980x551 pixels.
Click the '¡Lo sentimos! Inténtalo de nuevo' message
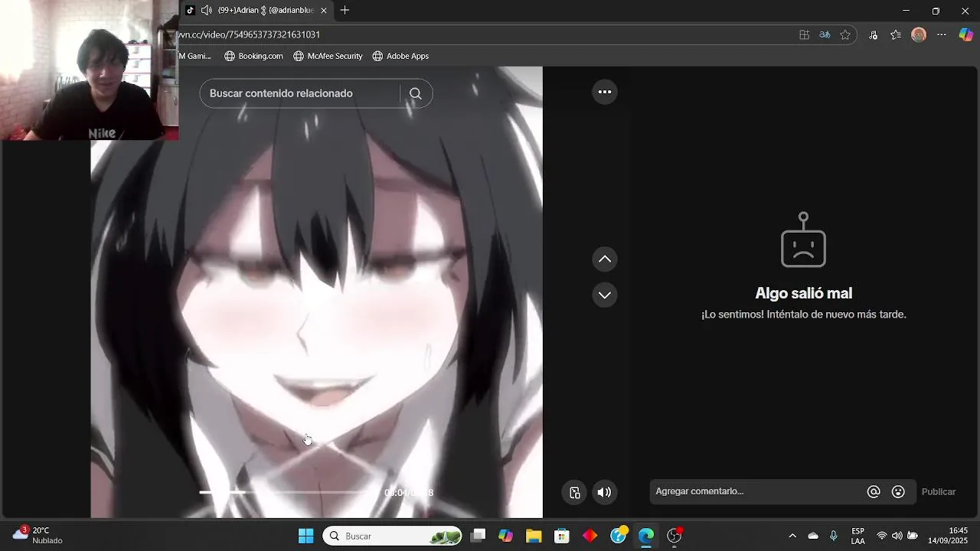803,315
